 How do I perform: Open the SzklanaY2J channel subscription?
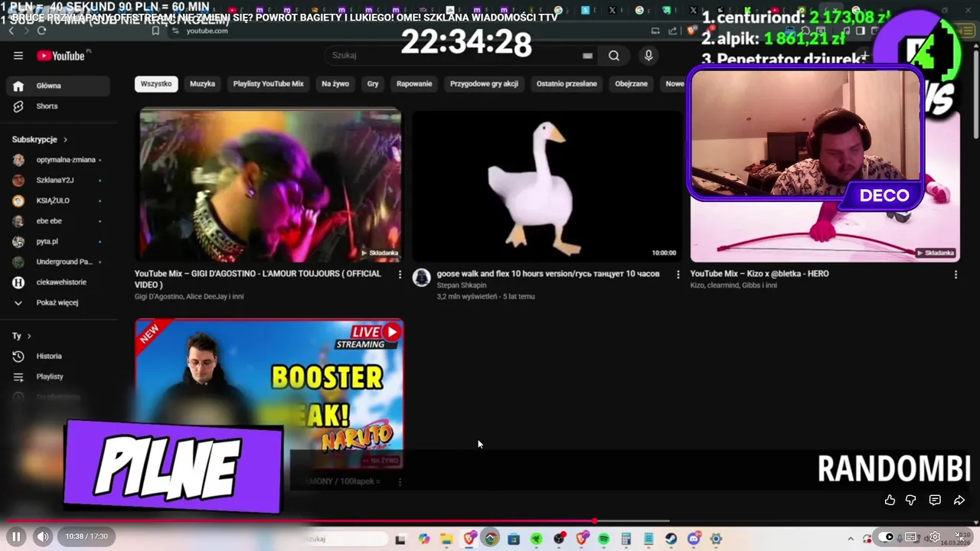click(58, 180)
